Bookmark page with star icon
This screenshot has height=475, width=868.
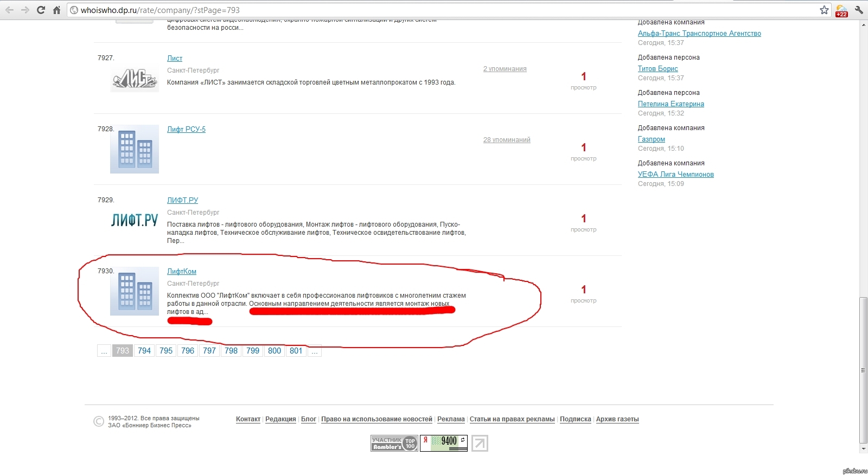824,10
